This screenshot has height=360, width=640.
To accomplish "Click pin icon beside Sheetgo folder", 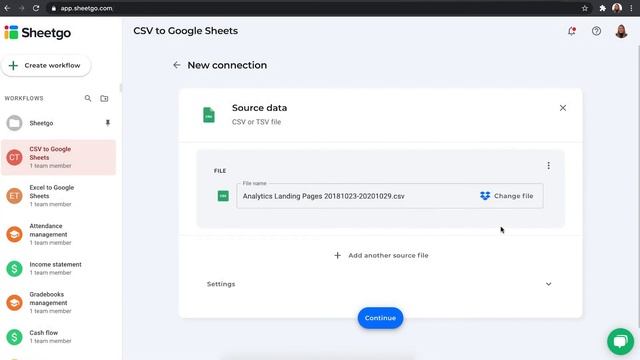I will pyautogui.click(x=108, y=123).
